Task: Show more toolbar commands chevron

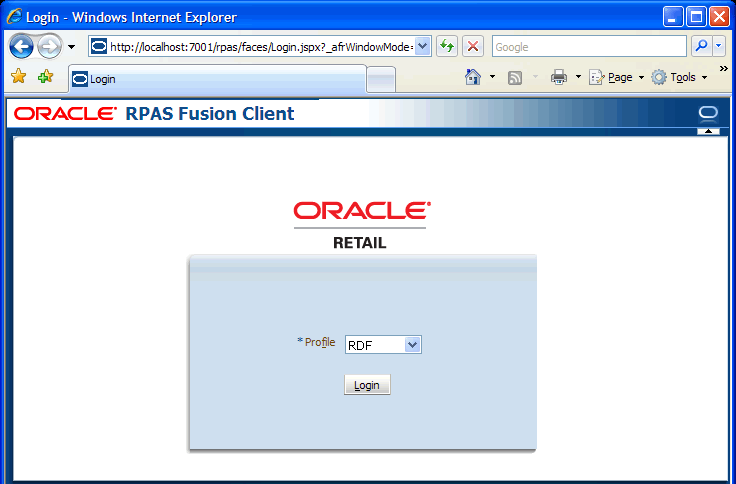Action: point(723,69)
